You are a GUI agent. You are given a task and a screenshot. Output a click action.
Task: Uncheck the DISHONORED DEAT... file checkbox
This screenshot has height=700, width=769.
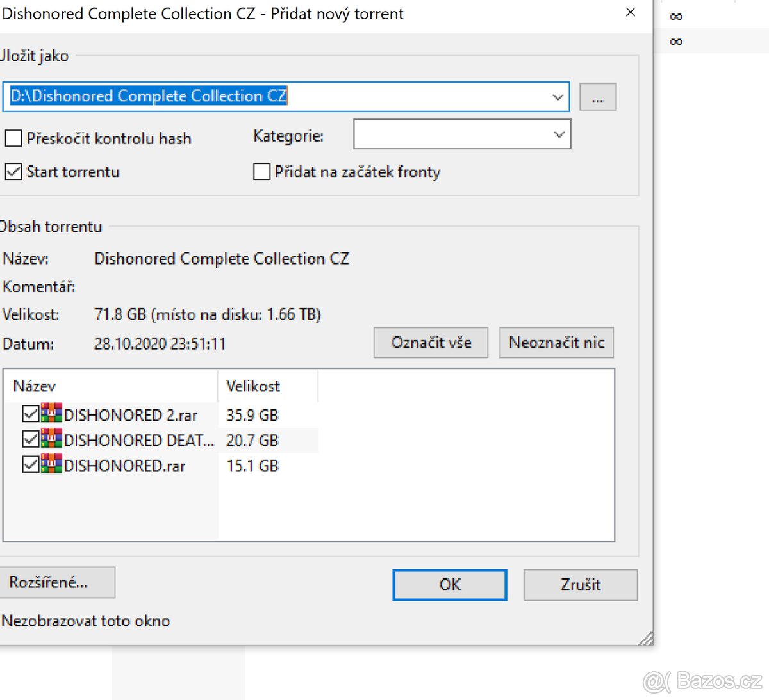pos(30,439)
